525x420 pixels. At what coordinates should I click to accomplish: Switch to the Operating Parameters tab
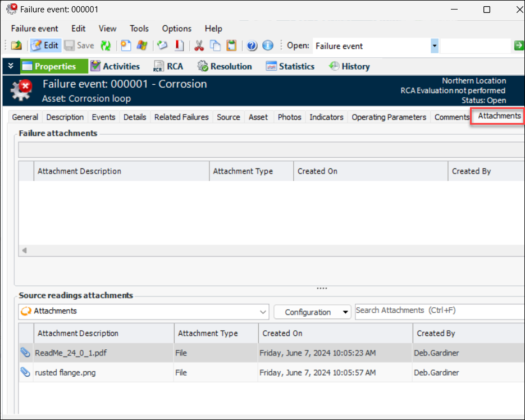[x=389, y=117]
